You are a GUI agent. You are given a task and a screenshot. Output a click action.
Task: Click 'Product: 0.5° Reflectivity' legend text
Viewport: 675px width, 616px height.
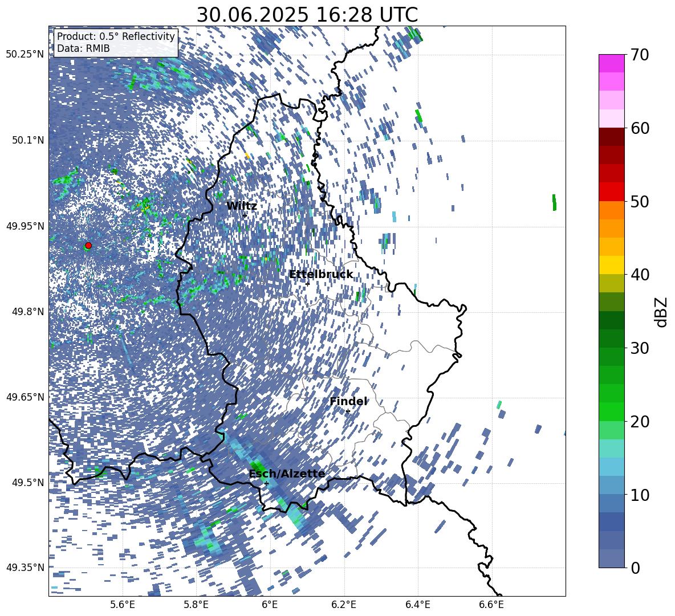click(116, 36)
